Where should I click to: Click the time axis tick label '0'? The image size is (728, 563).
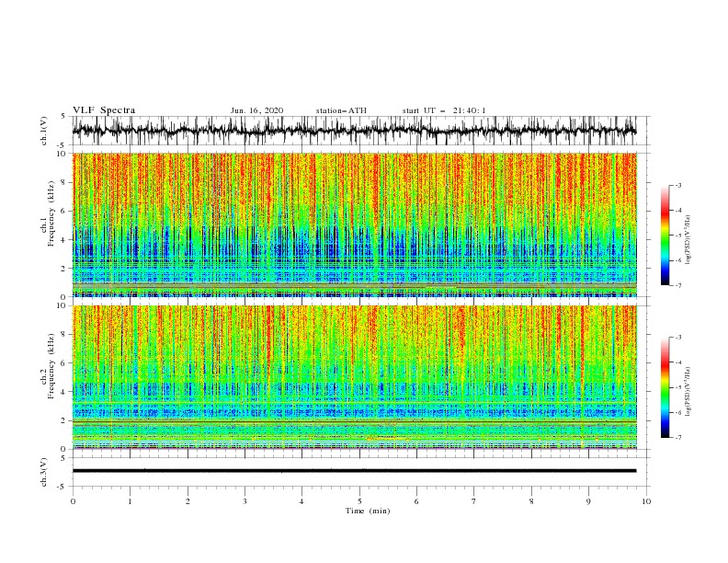click(73, 501)
